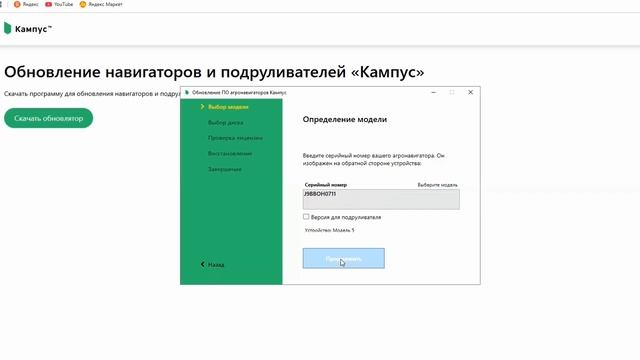Go back using the Назад link
This screenshot has height=360, width=640.
pos(212,264)
